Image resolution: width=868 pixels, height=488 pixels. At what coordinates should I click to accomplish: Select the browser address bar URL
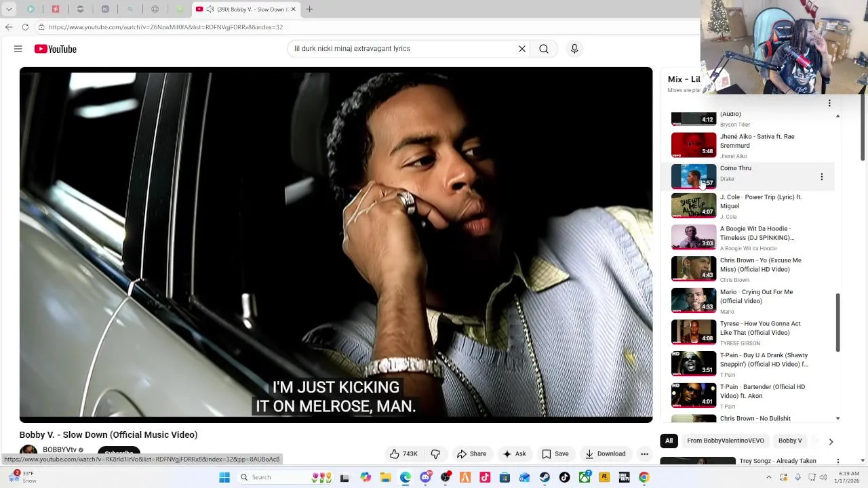tap(165, 27)
